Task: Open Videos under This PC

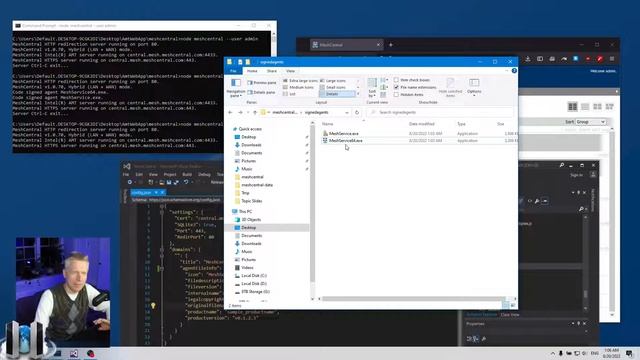Action: 247,267
